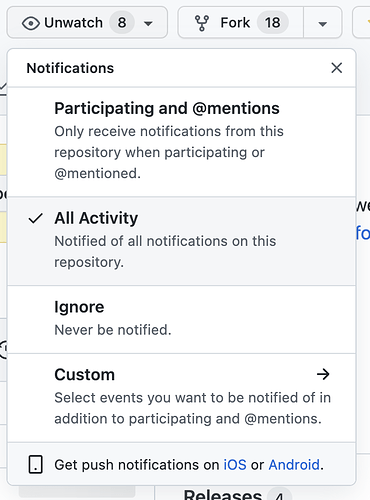
Task: Select Ignore to never be notified
Action: coord(182,319)
